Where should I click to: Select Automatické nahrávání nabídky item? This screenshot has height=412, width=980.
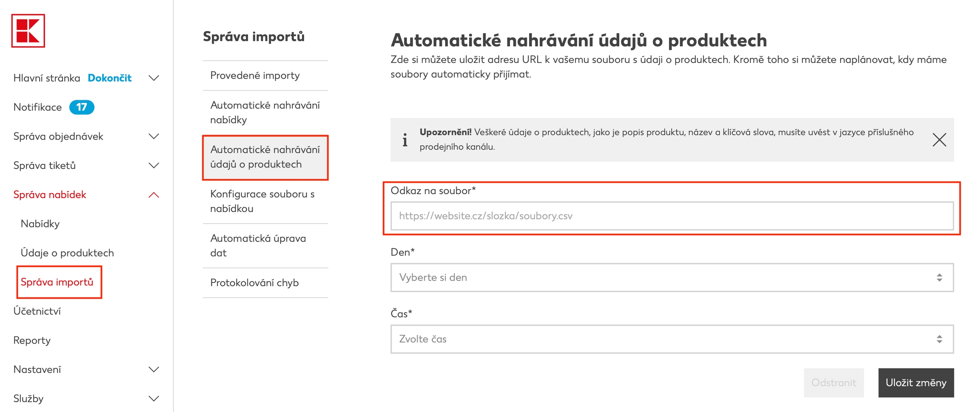pos(265,113)
